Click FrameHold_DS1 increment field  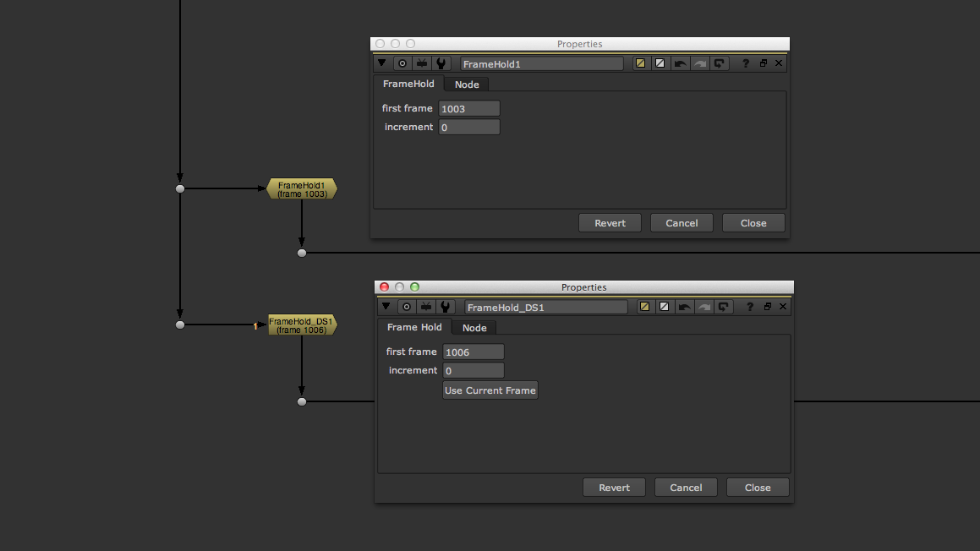[474, 371]
